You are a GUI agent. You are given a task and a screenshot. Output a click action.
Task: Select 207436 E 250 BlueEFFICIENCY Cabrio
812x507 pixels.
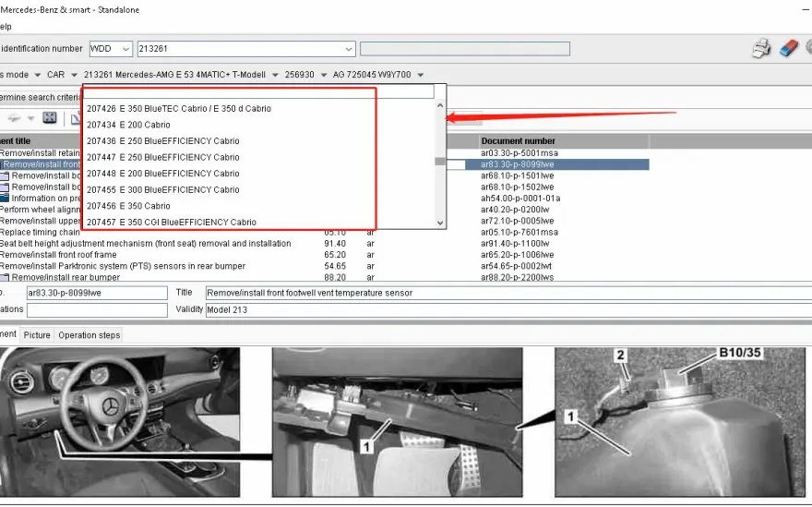(x=163, y=141)
